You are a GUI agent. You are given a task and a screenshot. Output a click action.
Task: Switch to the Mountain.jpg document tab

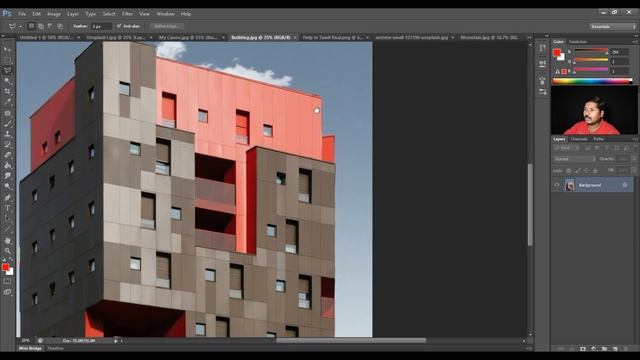[489, 37]
